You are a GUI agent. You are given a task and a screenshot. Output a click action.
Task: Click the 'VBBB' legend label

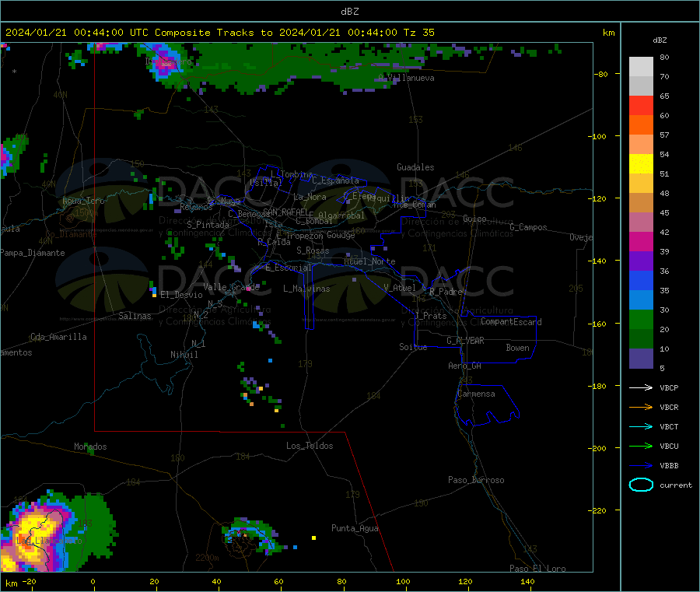point(669,466)
